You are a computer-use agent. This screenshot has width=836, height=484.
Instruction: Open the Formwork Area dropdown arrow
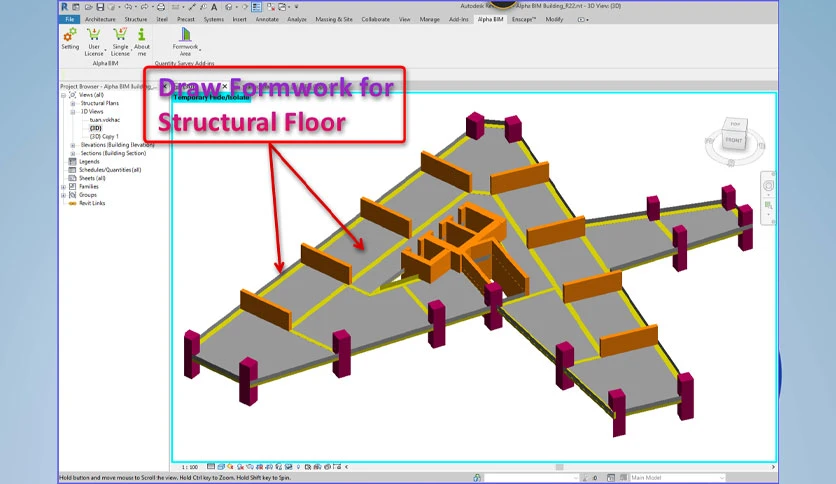200,50
